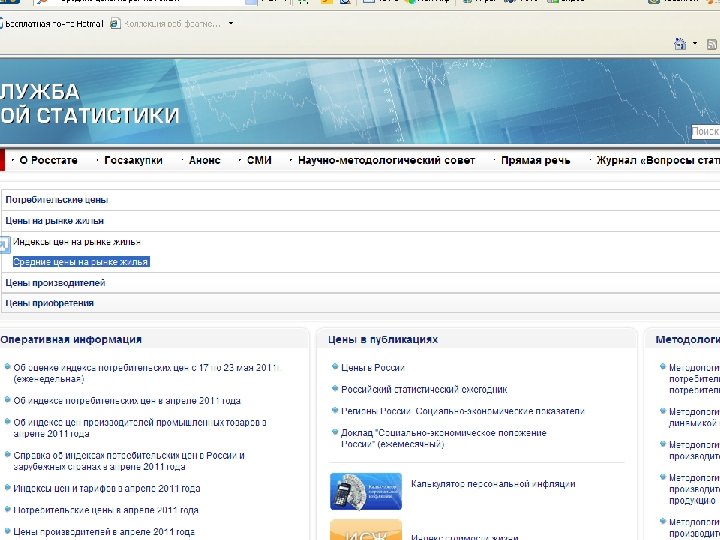Open the Прямая речь menu item
Viewport: 720px width, 540px height.
(x=536, y=160)
